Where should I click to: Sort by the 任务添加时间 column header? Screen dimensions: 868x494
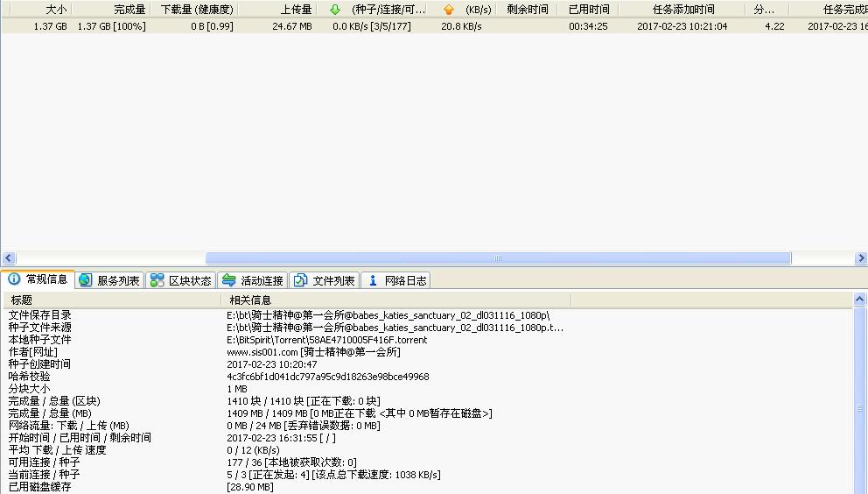tap(683, 10)
